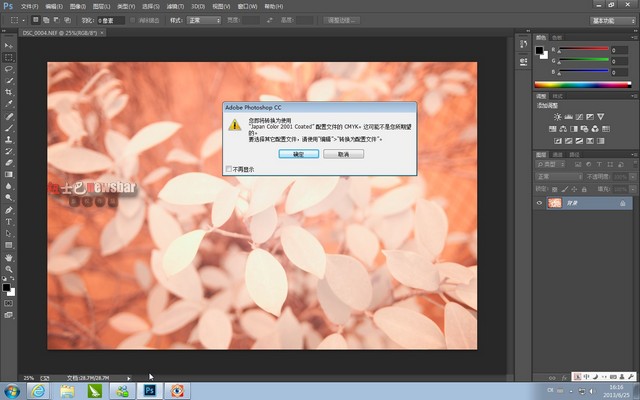640x400 pixels.
Task: Select the Lasso tool
Action: point(9,69)
